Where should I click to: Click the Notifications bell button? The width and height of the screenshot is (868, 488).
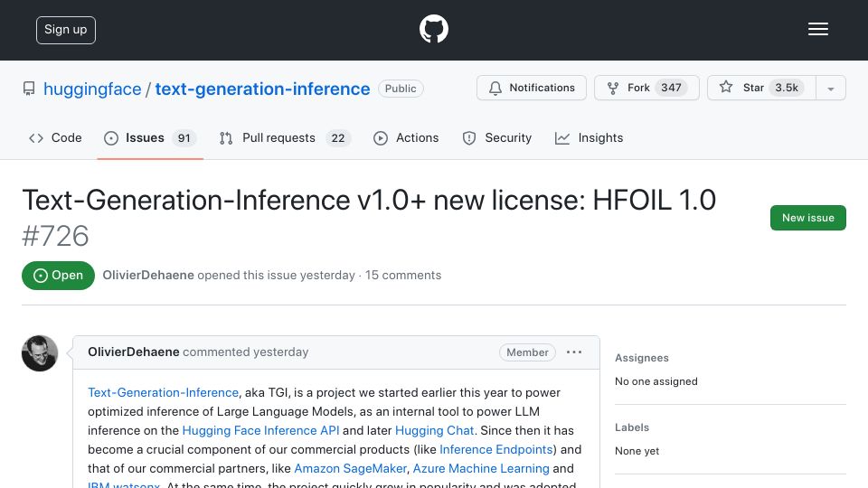pyautogui.click(x=532, y=88)
